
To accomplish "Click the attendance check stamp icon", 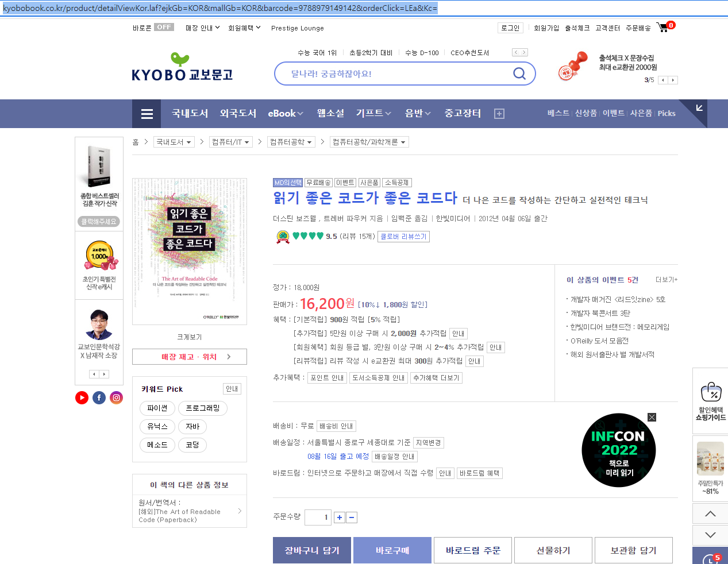I will [x=573, y=67].
